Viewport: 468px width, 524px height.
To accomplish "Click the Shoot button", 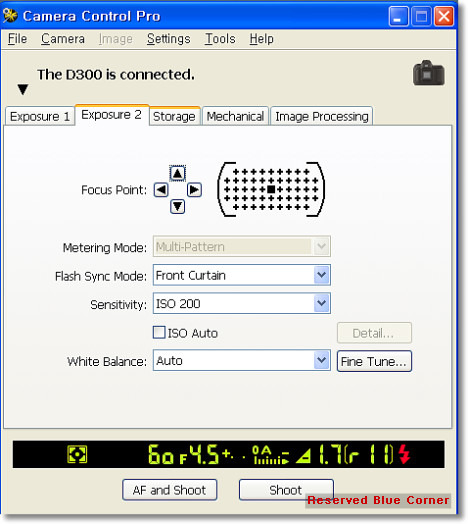I will tap(286, 490).
